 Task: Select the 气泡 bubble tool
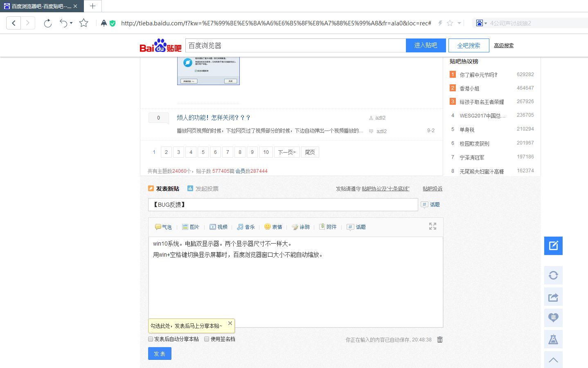tap(163, 227)
